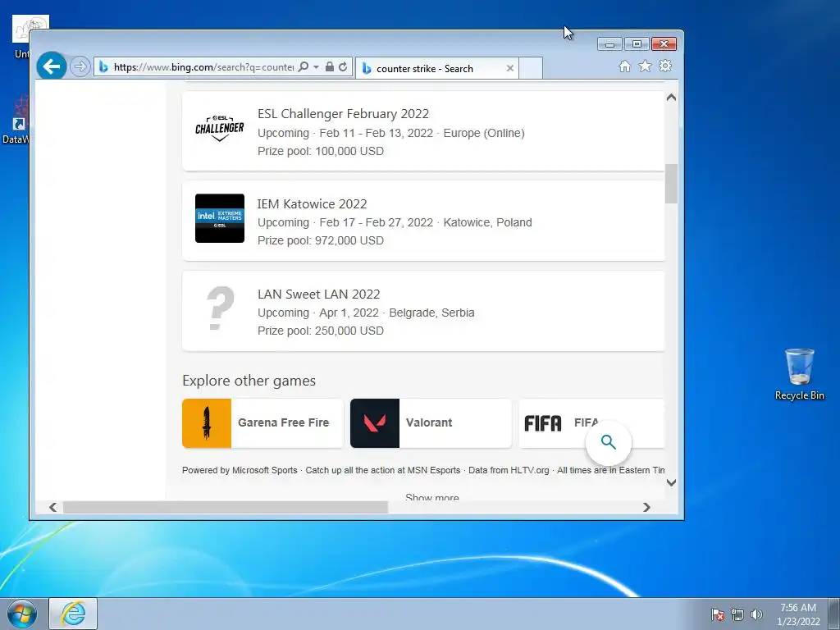Click the Bing URL address field
The image size is (840, 630).
tap(203, 67)
